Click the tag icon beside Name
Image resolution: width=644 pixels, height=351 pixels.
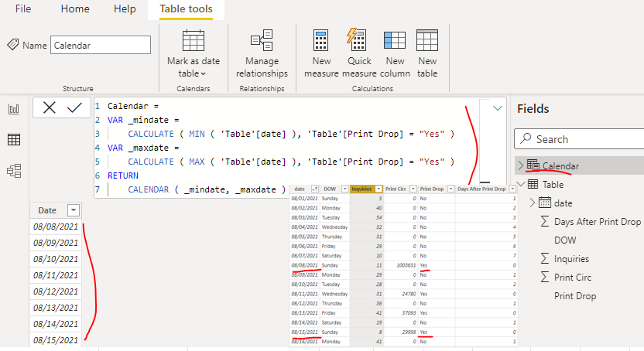12,44
